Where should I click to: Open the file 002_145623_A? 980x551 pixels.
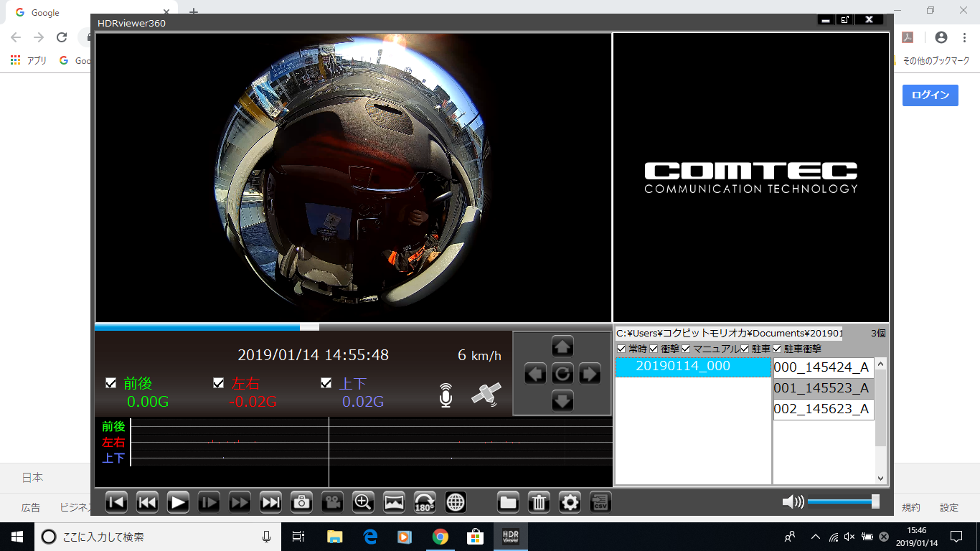coord(823,409)
